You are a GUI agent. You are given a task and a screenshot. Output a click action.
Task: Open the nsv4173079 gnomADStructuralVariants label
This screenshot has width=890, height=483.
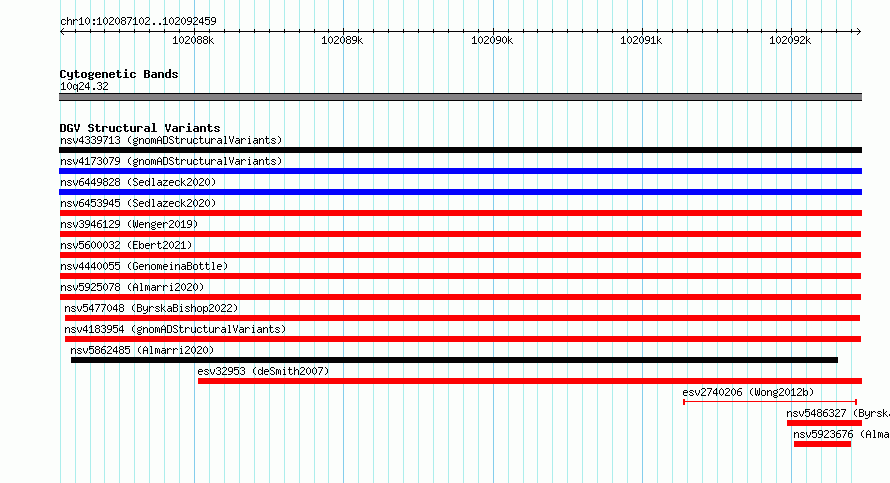coord(171,161)
